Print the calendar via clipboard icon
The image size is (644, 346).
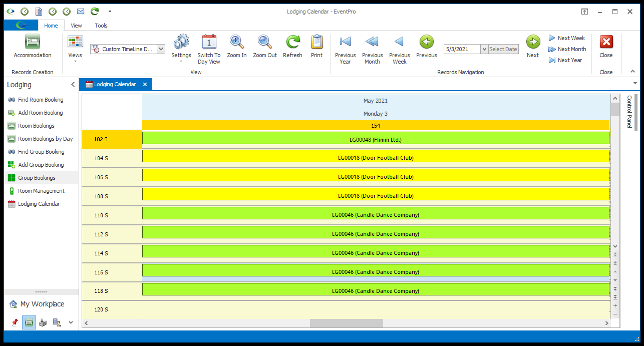coord(316,42)
